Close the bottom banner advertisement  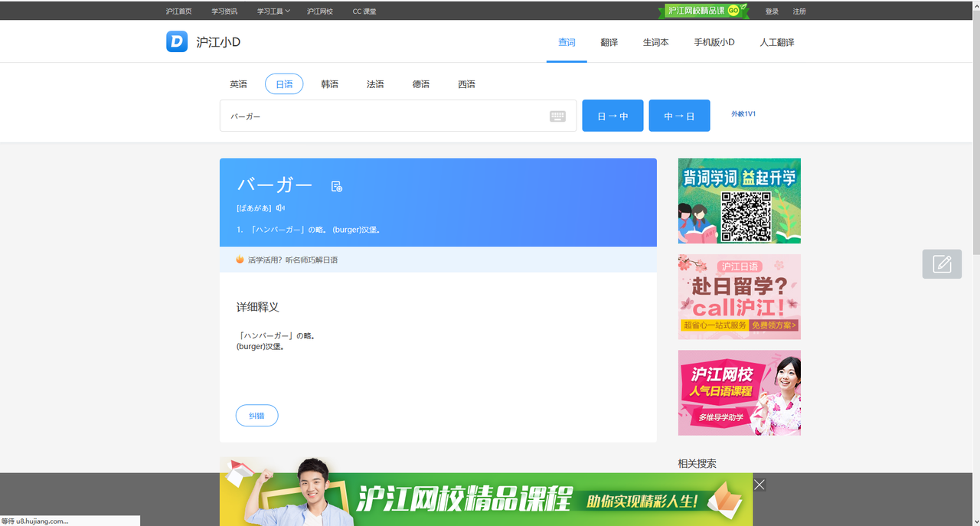[759, 485]
